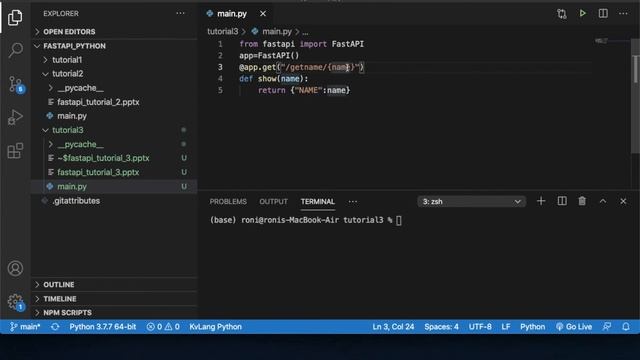Select Python 3.7.7 64-bit interpreter
Screen dimensions: 640x360
102,327
